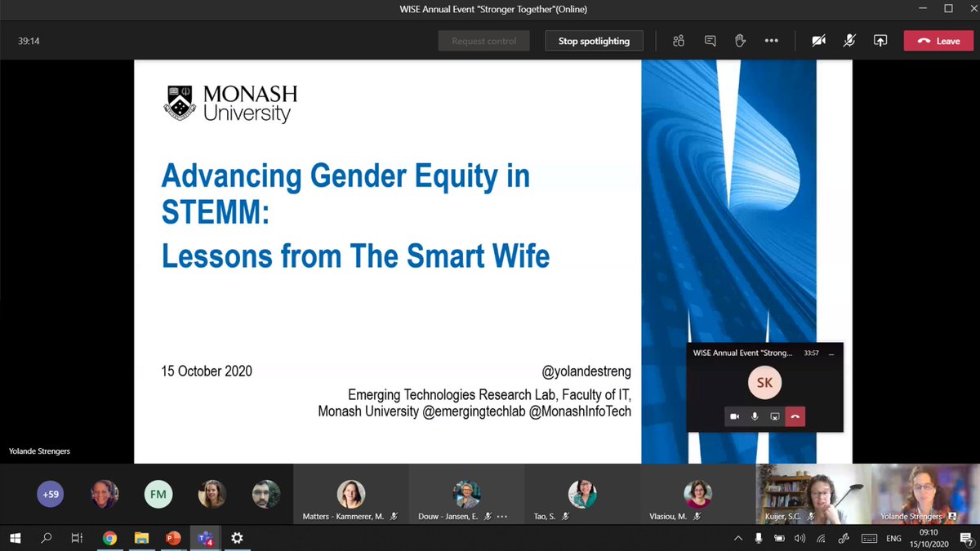Select Tao, S. participant tile

click(582, 495)
